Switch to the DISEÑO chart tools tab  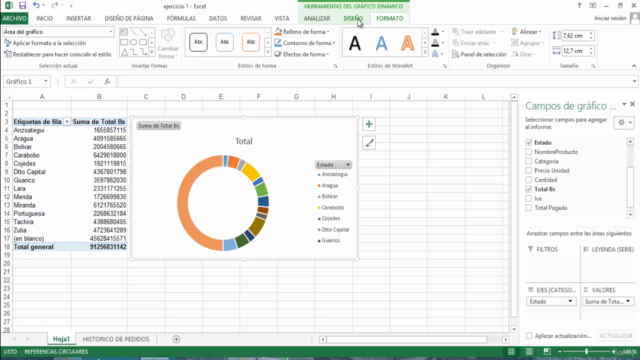tap(353, 18)
